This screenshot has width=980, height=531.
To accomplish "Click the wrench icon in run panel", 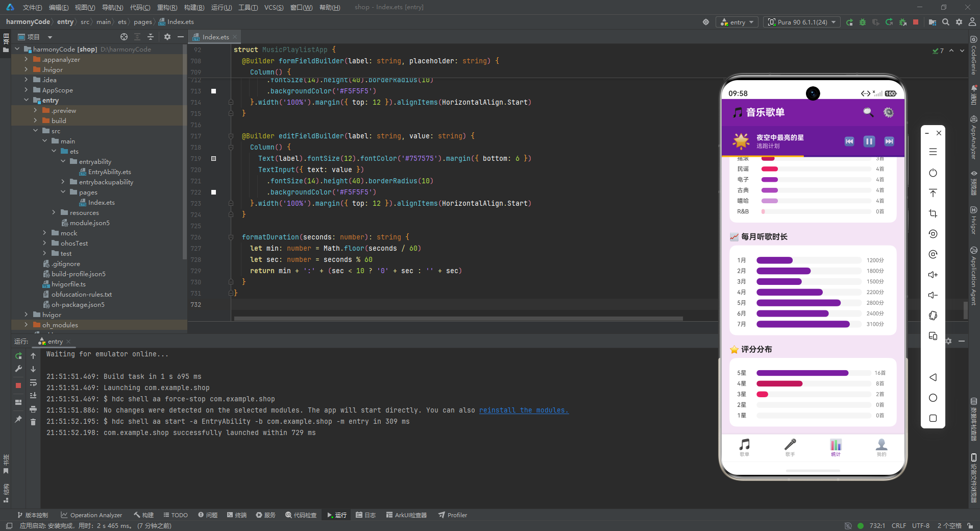I will click(18, 369).
